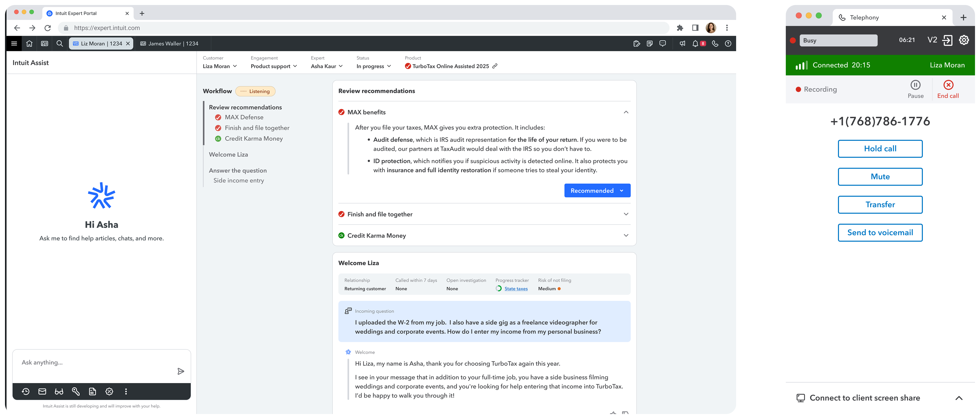Open the Recommended dropdown button

pos(597,191)
